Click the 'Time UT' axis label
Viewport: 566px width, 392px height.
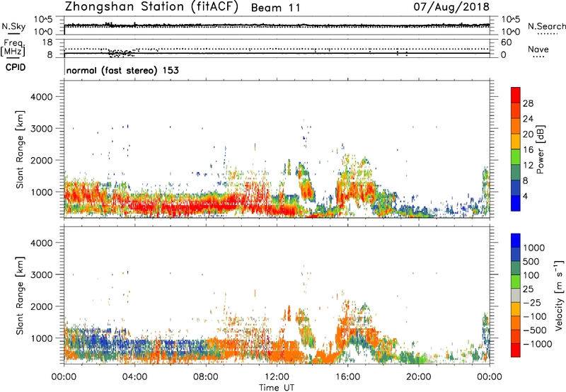pos(277,388)
